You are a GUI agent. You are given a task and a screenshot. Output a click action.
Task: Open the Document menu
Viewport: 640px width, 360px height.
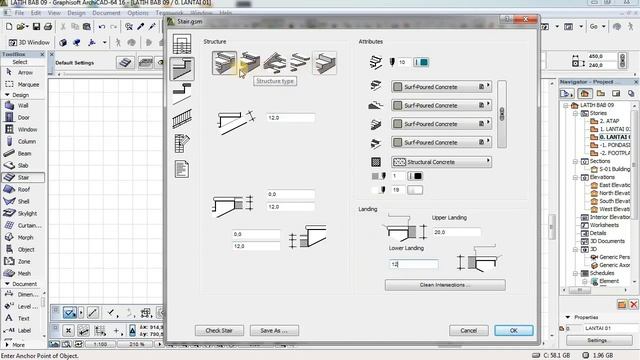106,13
